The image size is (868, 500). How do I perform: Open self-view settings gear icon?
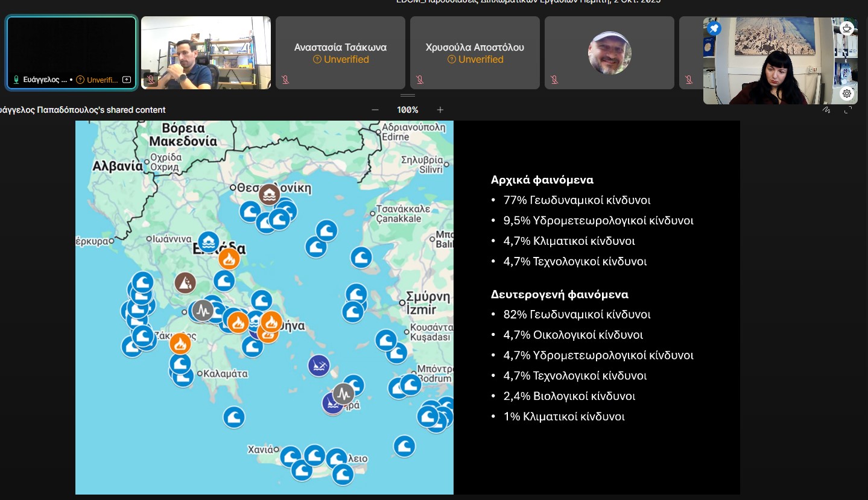pyautogui.click(x=847, y=93)
